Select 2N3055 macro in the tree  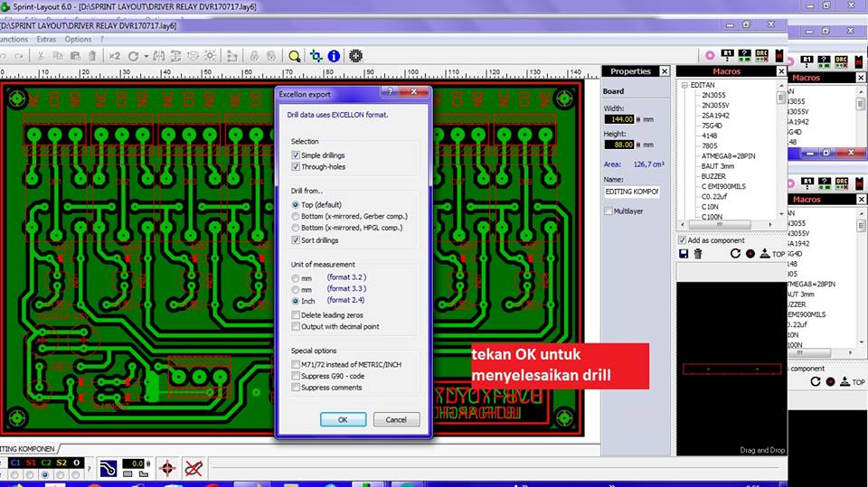[x=713, y=95]
